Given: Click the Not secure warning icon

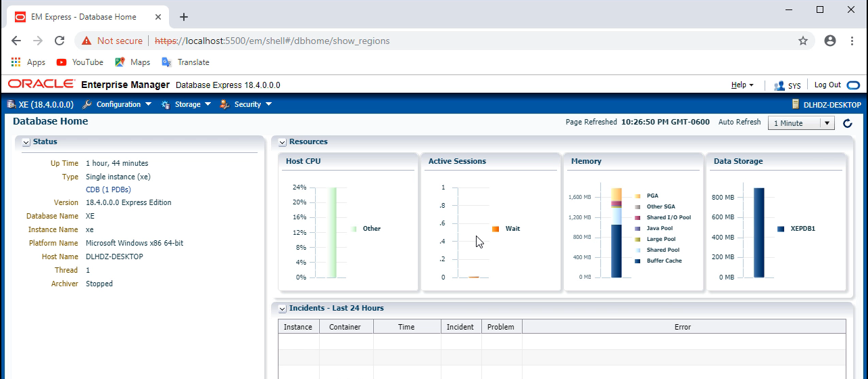Looking at the screenshot, I should point(87,41).
